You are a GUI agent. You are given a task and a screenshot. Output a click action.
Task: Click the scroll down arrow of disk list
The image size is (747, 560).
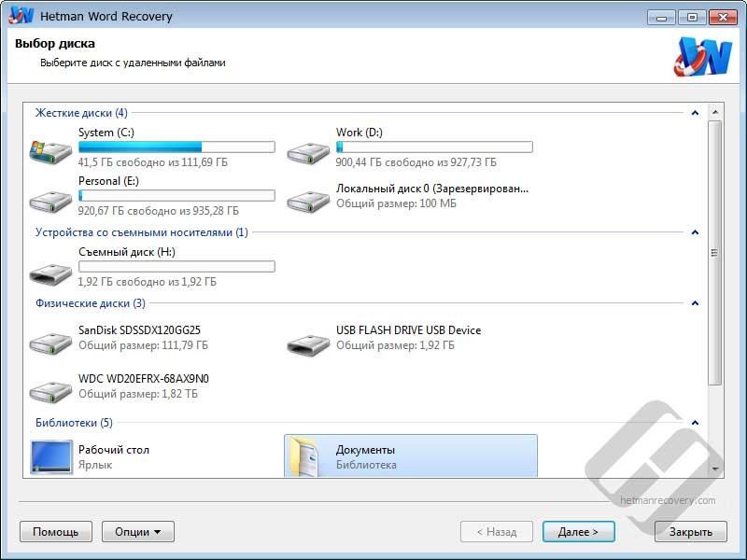(x=715, y=469)
